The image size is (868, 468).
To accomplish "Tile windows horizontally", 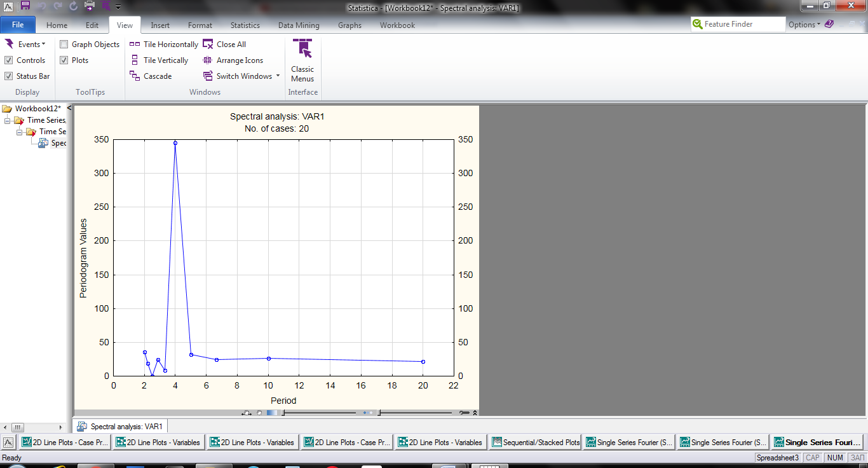I will [x=164, y=45].
